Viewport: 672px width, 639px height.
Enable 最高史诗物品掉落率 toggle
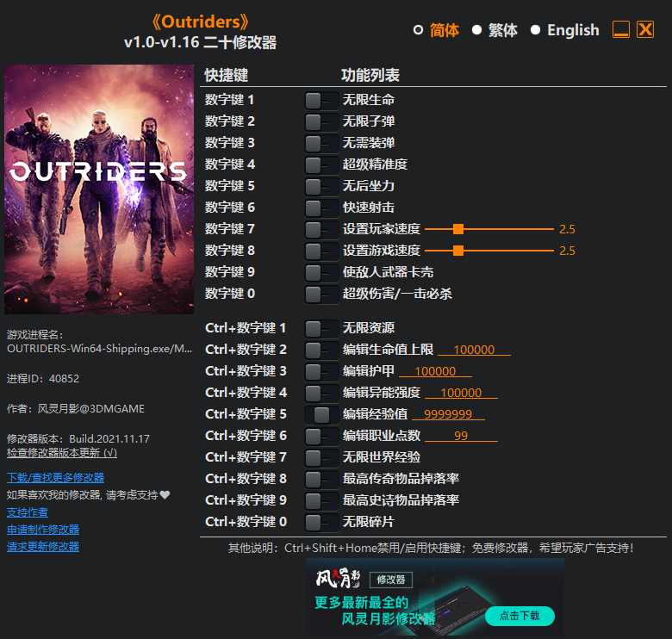click(321, 500)
